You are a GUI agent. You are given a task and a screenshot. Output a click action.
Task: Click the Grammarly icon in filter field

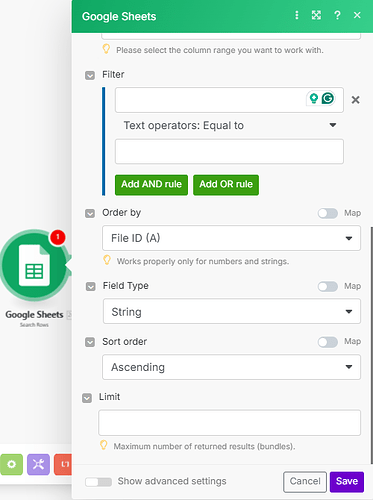point(328,98)
